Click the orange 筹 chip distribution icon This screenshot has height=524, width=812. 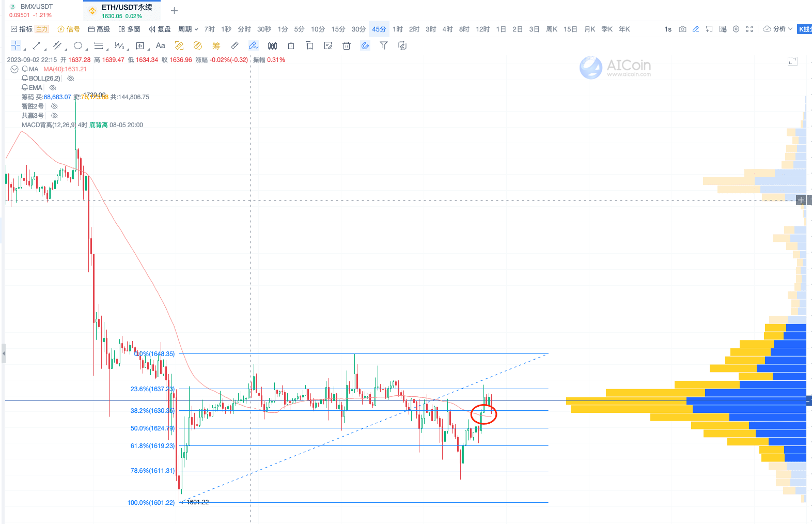point(216,45)
